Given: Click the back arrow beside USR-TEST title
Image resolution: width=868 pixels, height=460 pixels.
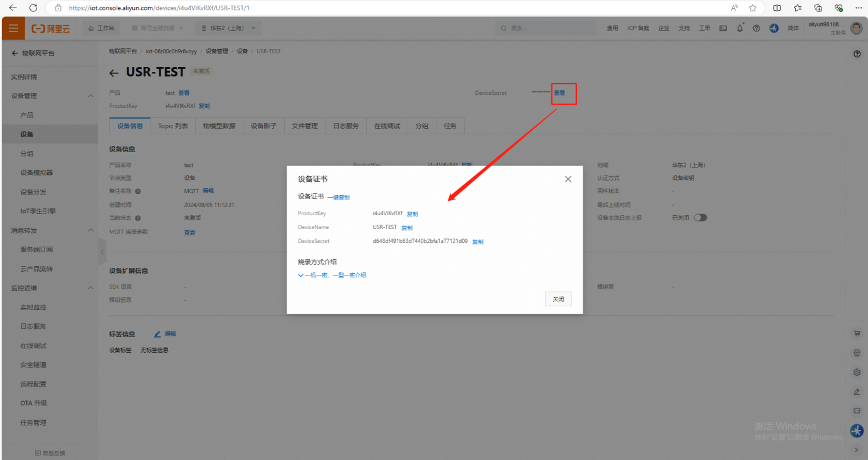Looking at the screenshot, I should point(114,73).
